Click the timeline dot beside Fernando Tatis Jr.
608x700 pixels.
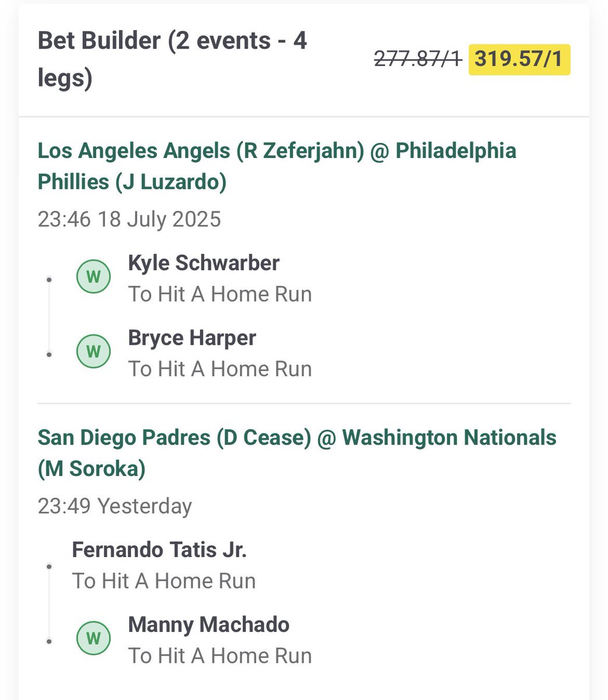(x=50, y=566)
